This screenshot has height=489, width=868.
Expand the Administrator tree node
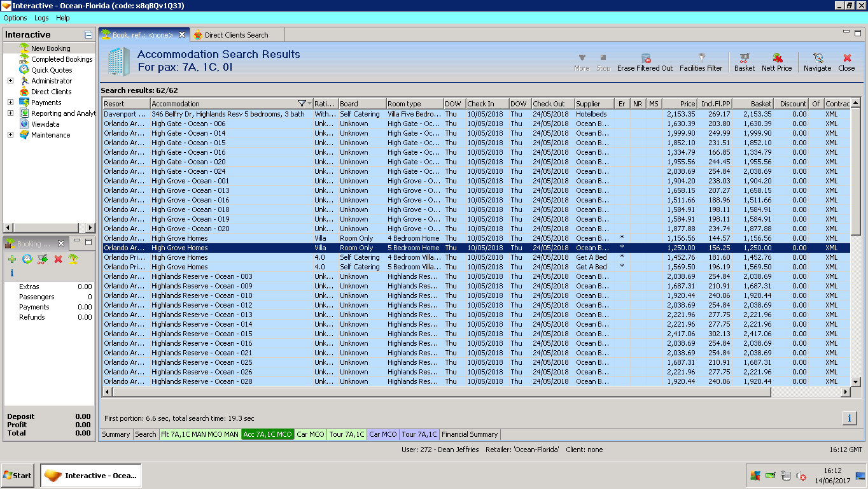click(10, 81)
